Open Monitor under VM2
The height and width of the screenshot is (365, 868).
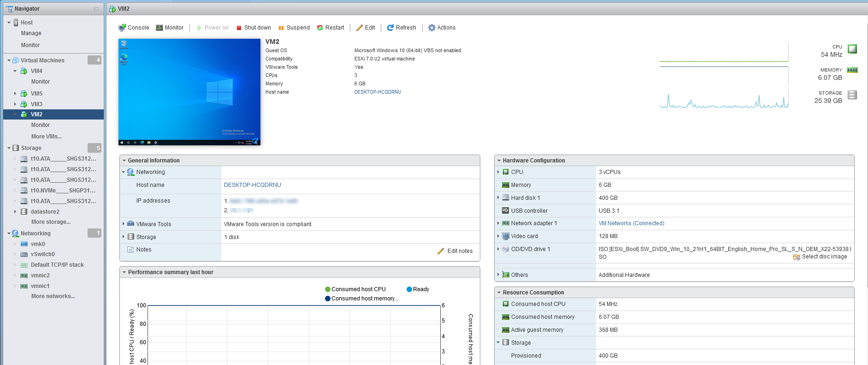[x=41, y=125]
